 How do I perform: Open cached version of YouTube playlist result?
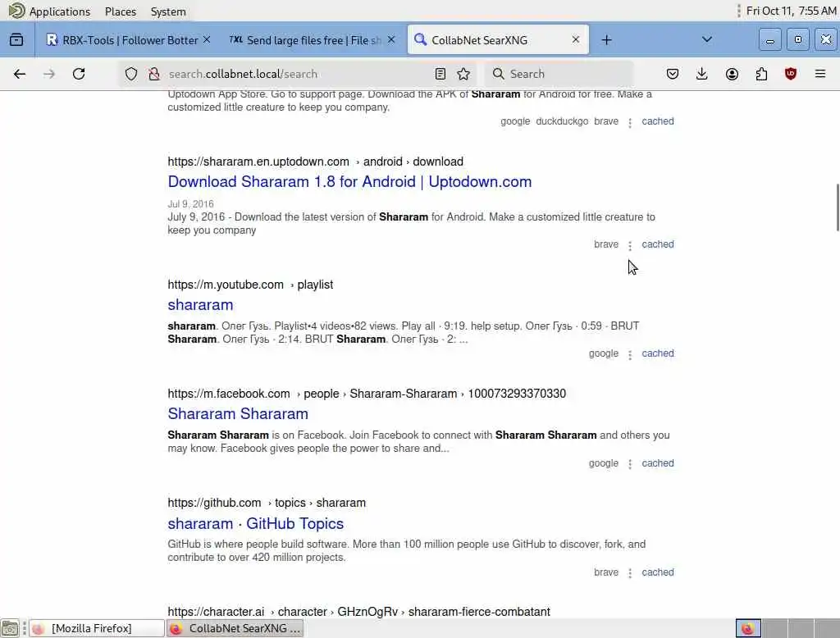(x=658, y=353)
